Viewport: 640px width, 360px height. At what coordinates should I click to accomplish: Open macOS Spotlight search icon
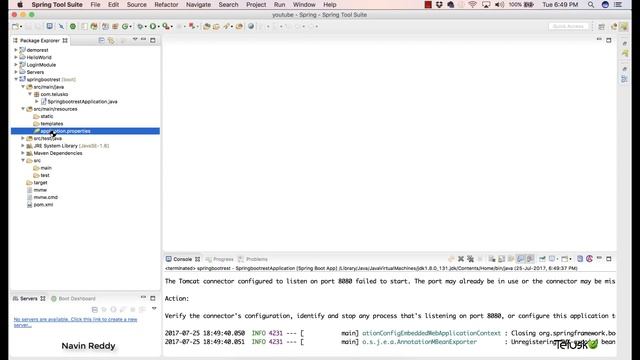coord(591,4)
